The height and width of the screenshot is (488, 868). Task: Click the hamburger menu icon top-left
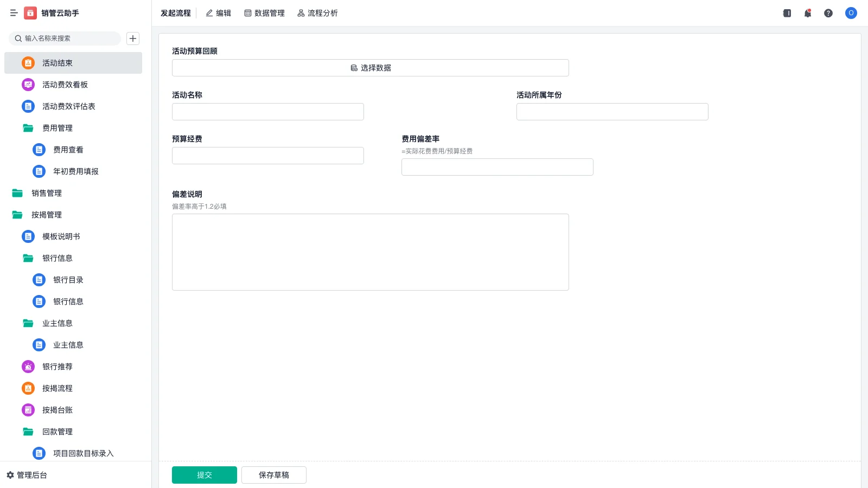coord(14,13)
